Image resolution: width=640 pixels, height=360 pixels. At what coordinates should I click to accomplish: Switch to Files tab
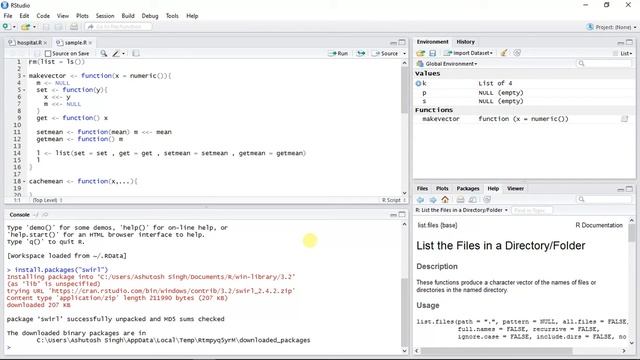click(x=422, y=189)
